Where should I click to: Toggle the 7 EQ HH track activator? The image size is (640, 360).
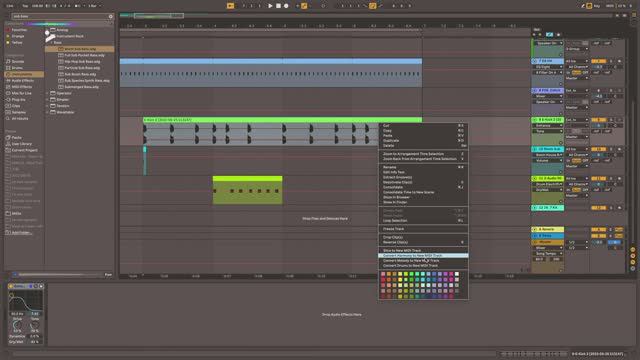(x=598, y=61)
